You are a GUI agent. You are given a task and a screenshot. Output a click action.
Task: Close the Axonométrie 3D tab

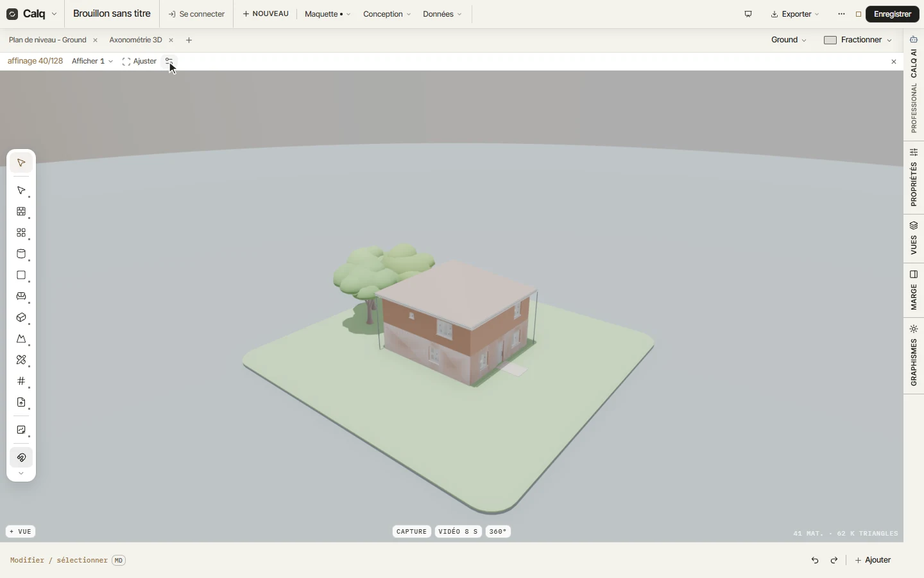click(x=171, y=40)
